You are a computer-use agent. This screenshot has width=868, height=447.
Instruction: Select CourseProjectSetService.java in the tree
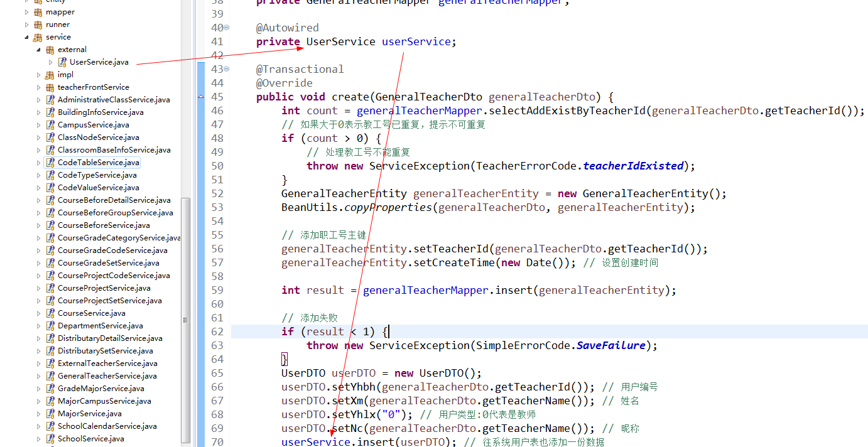pyautogui.click(x=109, y=301)
